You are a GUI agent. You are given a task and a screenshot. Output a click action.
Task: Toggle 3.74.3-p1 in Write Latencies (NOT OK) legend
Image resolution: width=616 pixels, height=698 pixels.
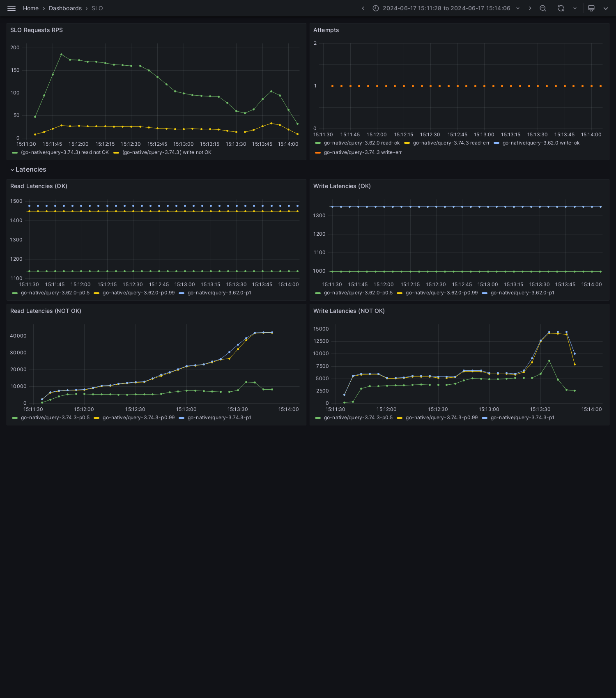click(522, 418)
